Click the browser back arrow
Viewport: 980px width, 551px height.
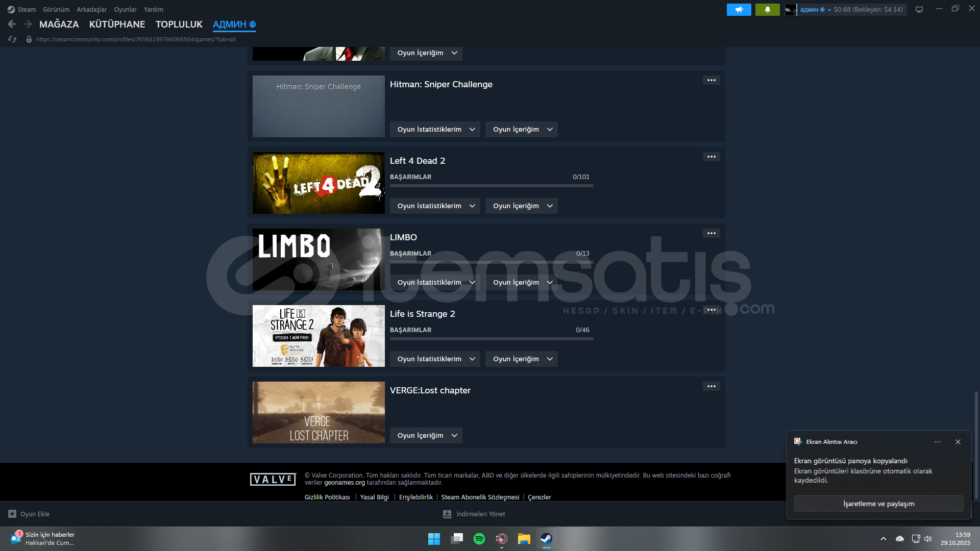tap(12, 24)
